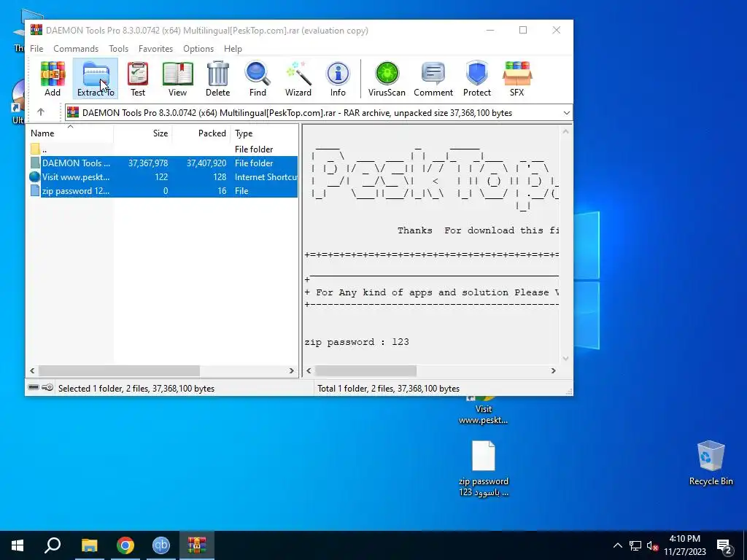Launch the Wizard wand tool
This screenshot has width=747, height=560.
pos(298,79)
